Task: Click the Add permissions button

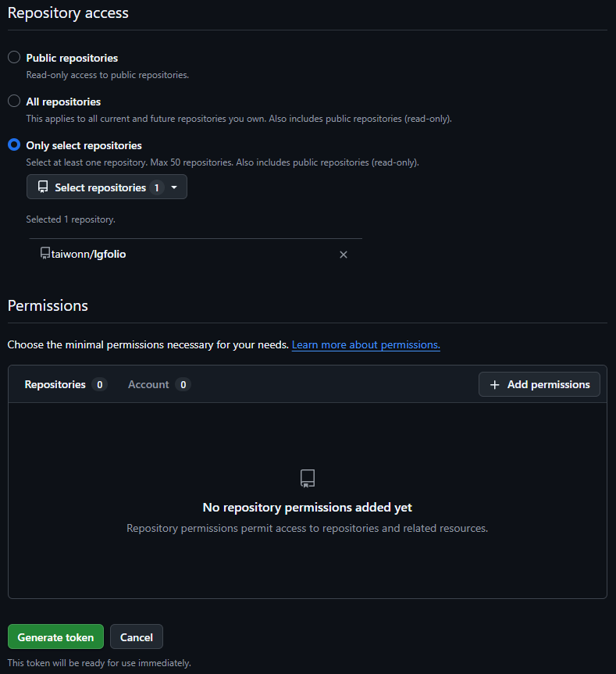Action: click(539, 384)
